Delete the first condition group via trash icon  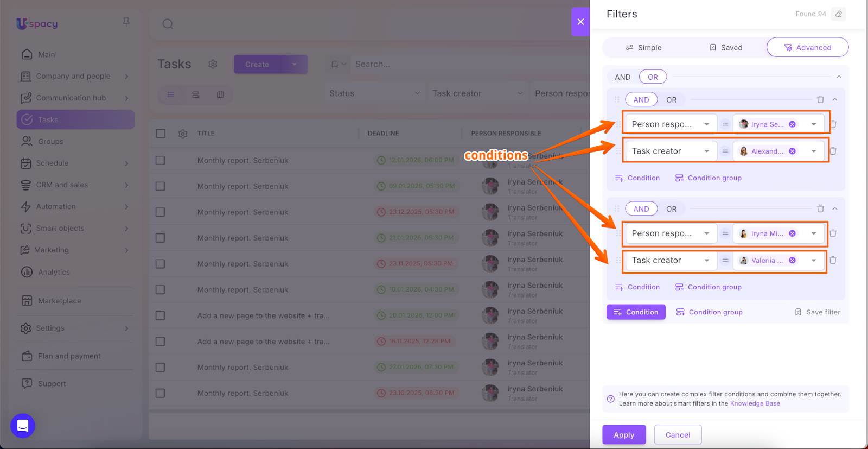click(820, 99)
